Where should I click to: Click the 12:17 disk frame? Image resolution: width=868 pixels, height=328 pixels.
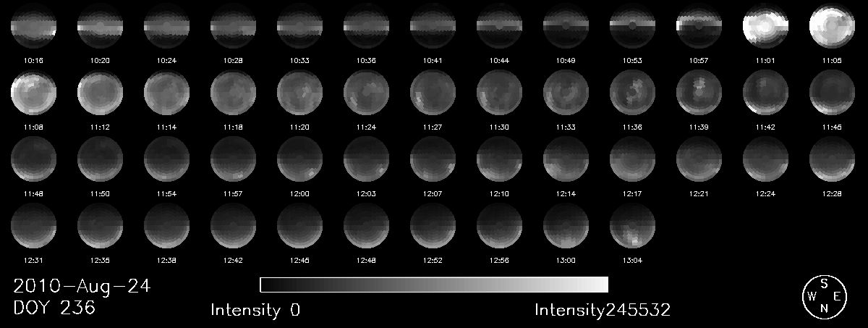click(633, 160)
